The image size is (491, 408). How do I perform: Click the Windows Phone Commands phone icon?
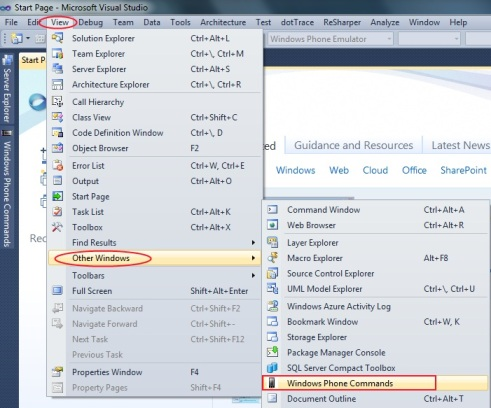pos(272,383)
